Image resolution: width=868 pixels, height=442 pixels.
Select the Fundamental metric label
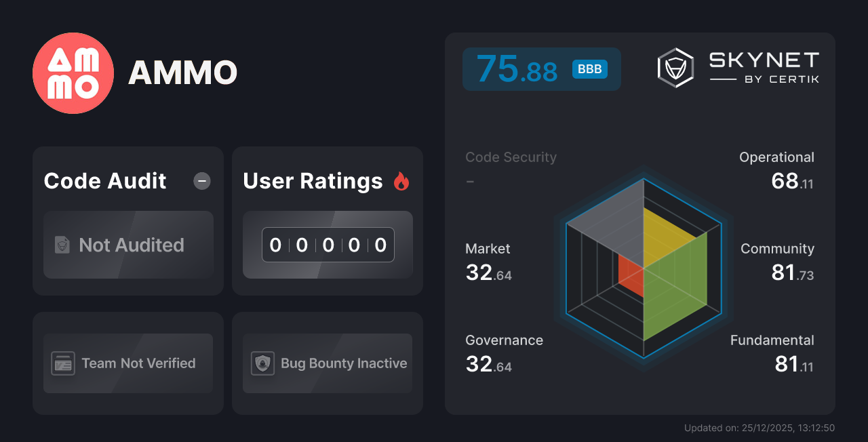[x=772, y=340]
